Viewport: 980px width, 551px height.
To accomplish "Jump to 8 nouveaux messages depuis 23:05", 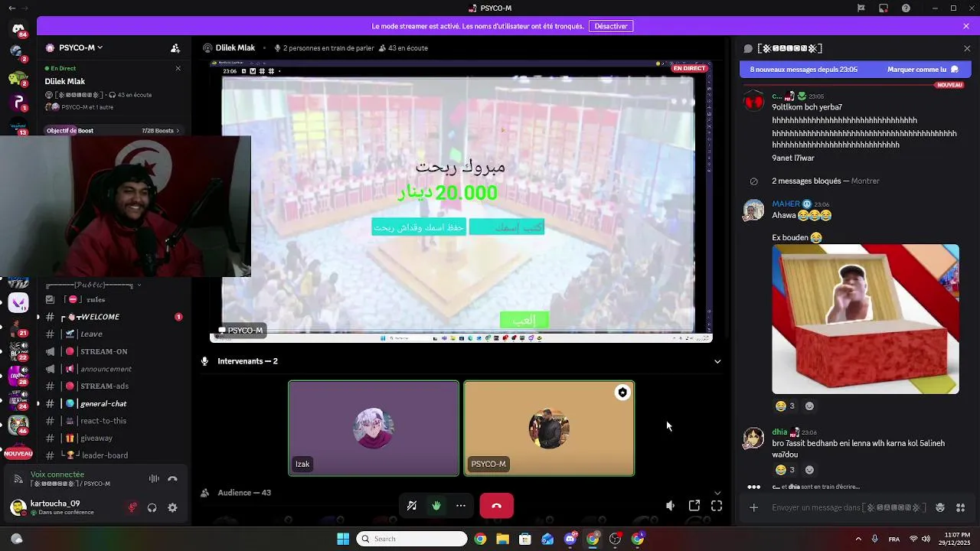I will [x=804, y=70].
